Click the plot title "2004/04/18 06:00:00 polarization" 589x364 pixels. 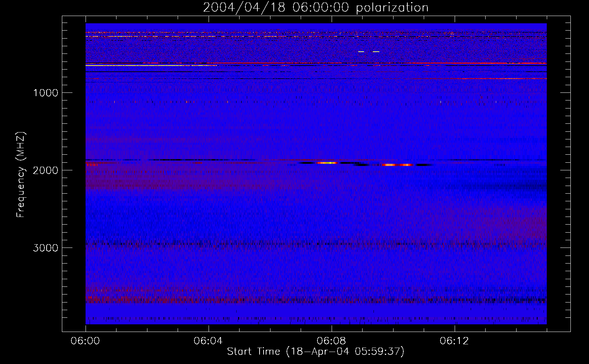(x=316, y=7)
